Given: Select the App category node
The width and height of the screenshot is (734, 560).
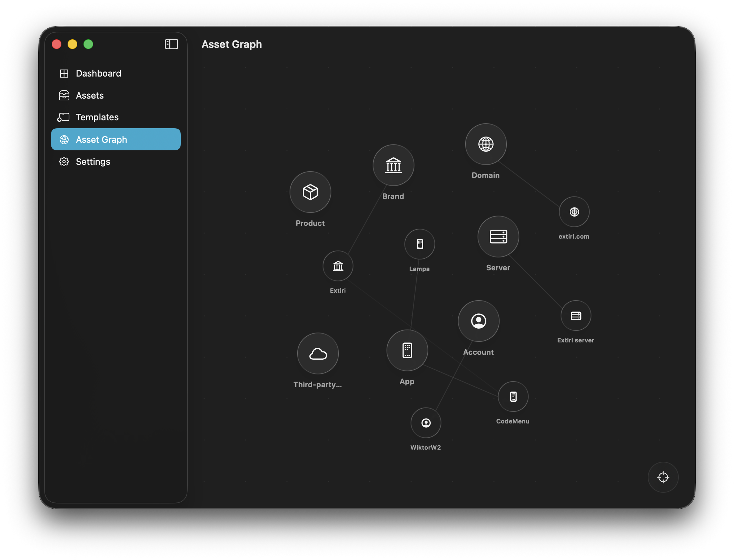Looking at the screenshot, I should 407,350.
